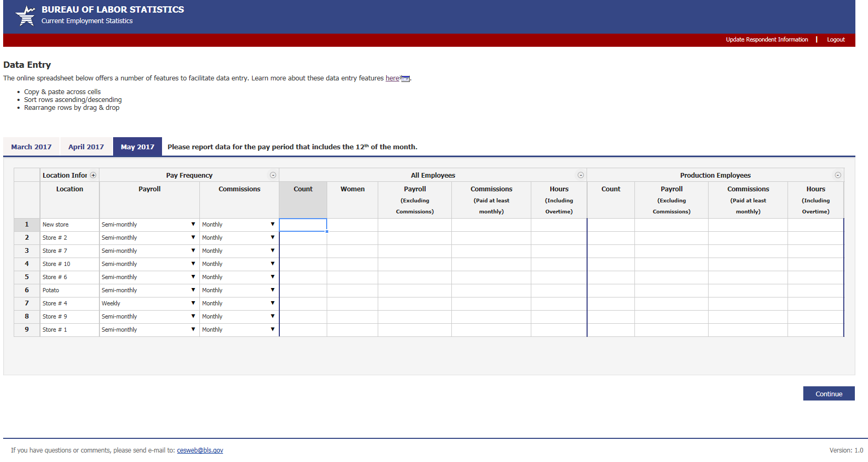This screenshot has width=868, height=462.
Task: Open Commissions frequency dropdown for Potato row
Action: (272, 290)
